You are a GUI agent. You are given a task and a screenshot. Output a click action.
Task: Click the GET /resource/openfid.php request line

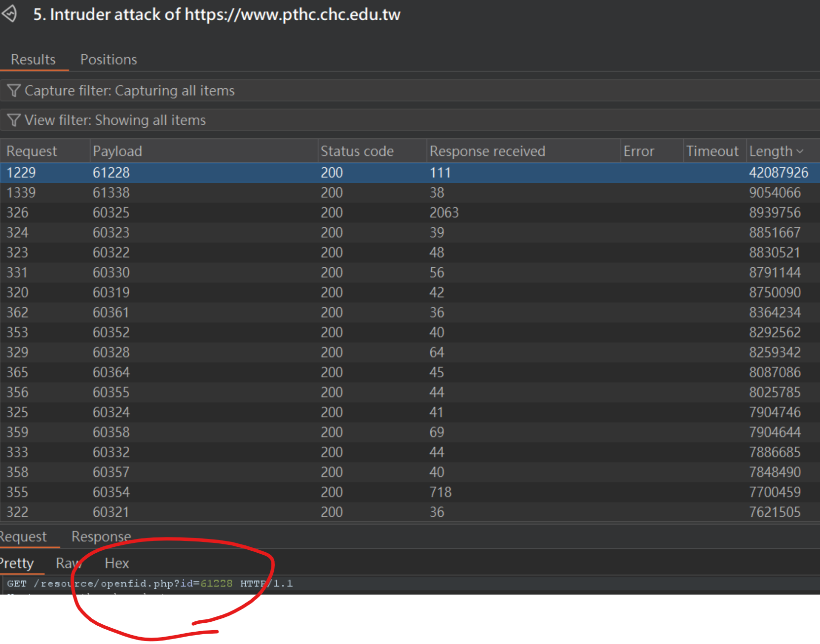(x=150, y=584)
